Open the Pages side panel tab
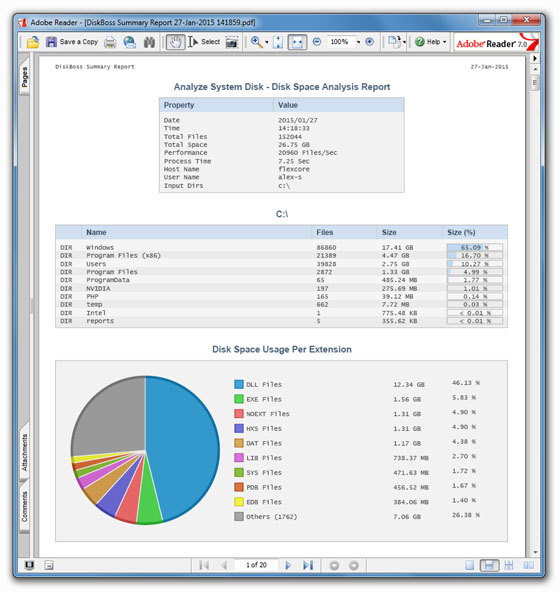 pos(24,77)
